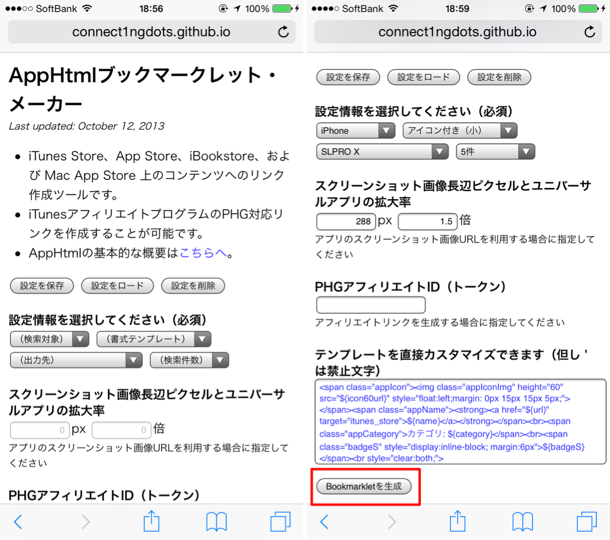
Task: Open 5件 result count dropdown
Action: point(496,152)
